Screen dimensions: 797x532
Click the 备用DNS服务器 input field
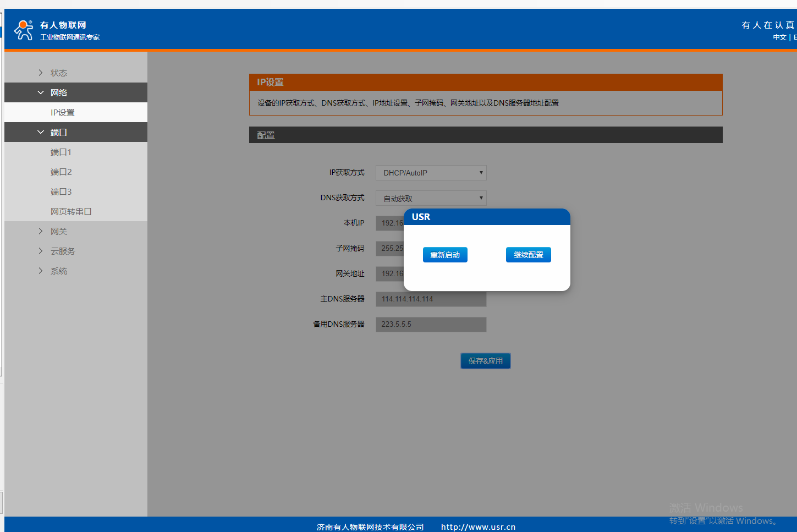pyautogui.click(x=431, y=324)
